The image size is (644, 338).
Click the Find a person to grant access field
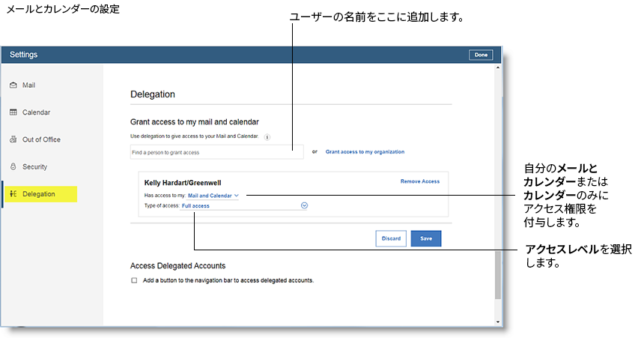pyautogui.click(x=217, y=152)
